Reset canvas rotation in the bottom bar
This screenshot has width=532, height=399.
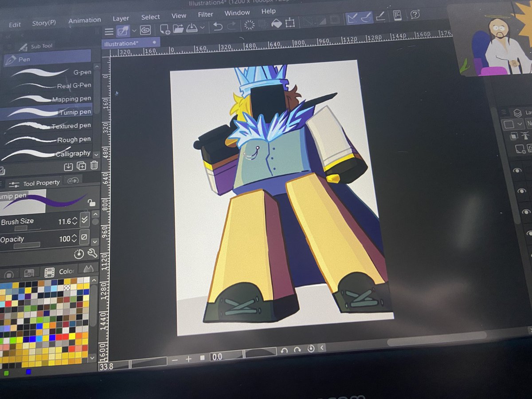311,349
